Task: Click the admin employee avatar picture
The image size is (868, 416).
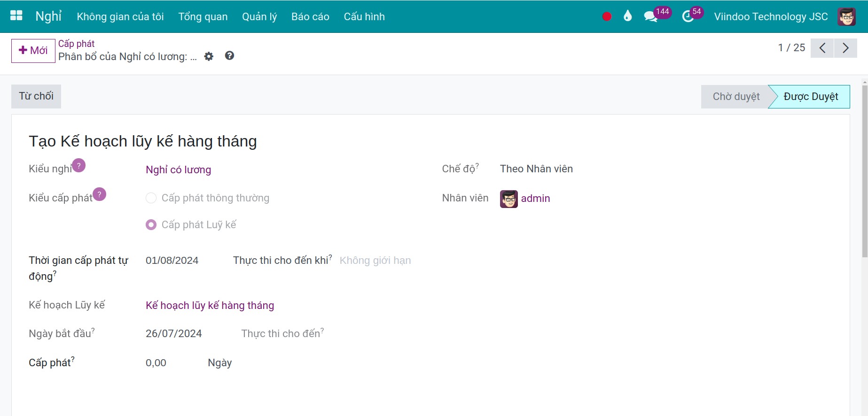Action: pyautogui.click(x=509, y=199)
